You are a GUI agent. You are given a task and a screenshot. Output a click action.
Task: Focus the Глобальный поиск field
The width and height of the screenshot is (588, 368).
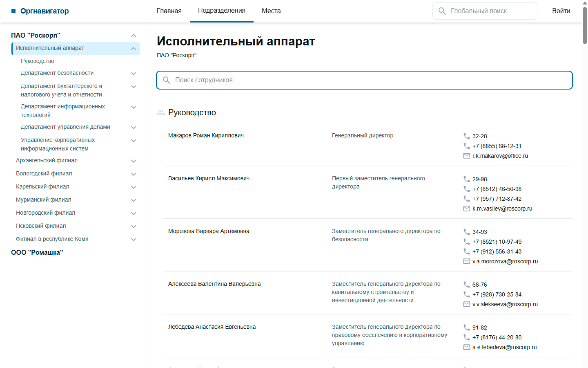[x=485, y=11]
